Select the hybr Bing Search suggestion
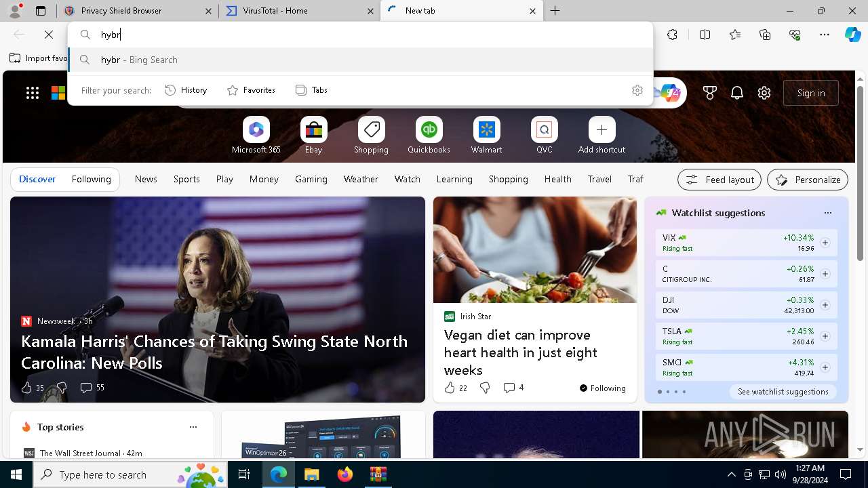The width and height of the screenshot is (868, 488). click(x=361, y=60)
